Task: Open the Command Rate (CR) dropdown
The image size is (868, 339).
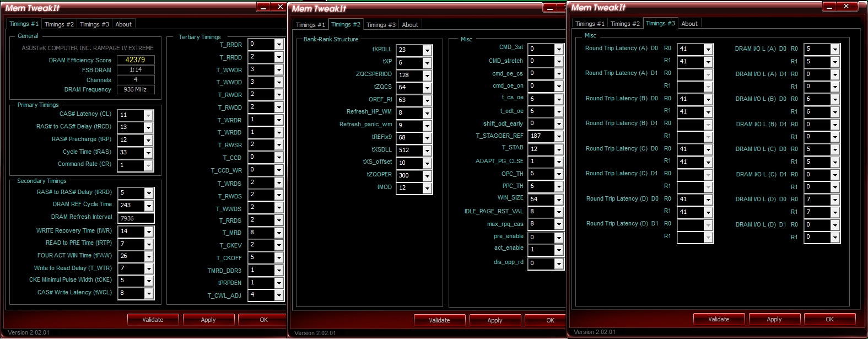Action: 148,165
